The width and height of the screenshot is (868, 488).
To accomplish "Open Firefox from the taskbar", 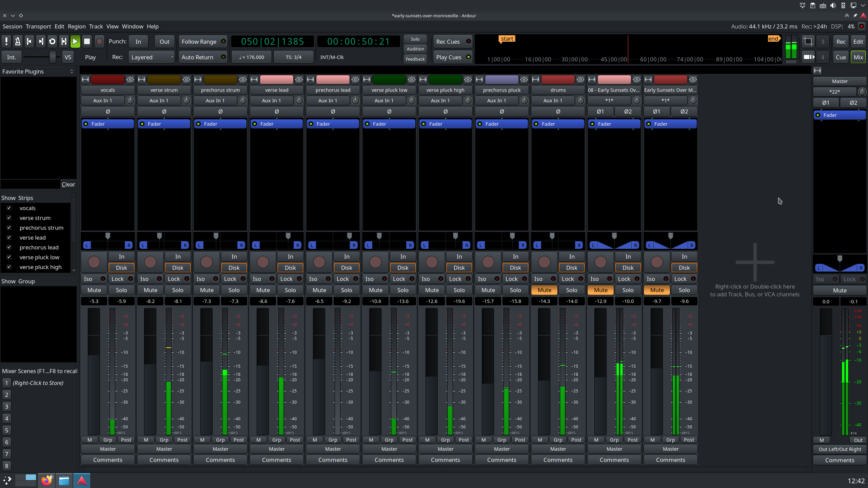I will pos(47,481).
